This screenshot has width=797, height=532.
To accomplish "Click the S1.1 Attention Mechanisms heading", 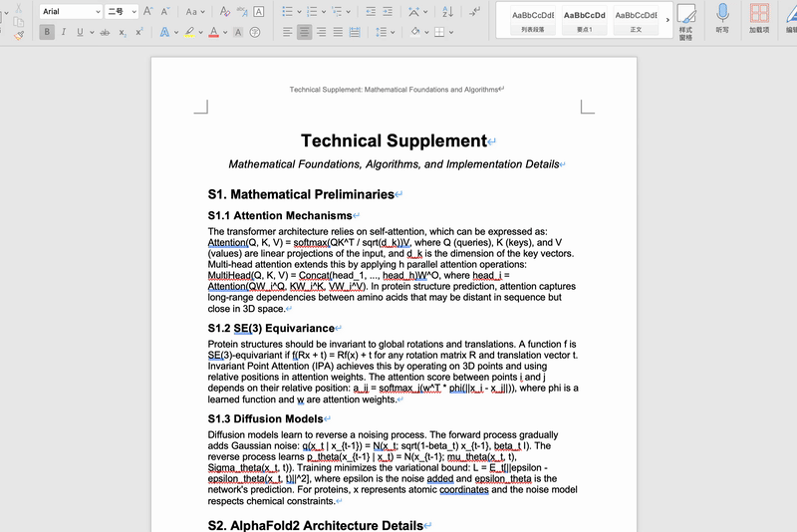I will click(x=280, y=215).
